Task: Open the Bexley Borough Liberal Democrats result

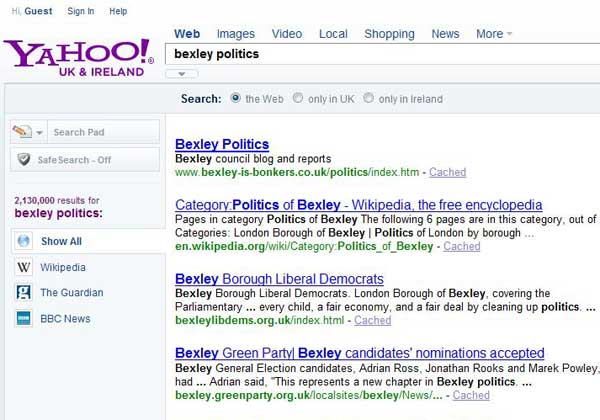Action: 279,279
